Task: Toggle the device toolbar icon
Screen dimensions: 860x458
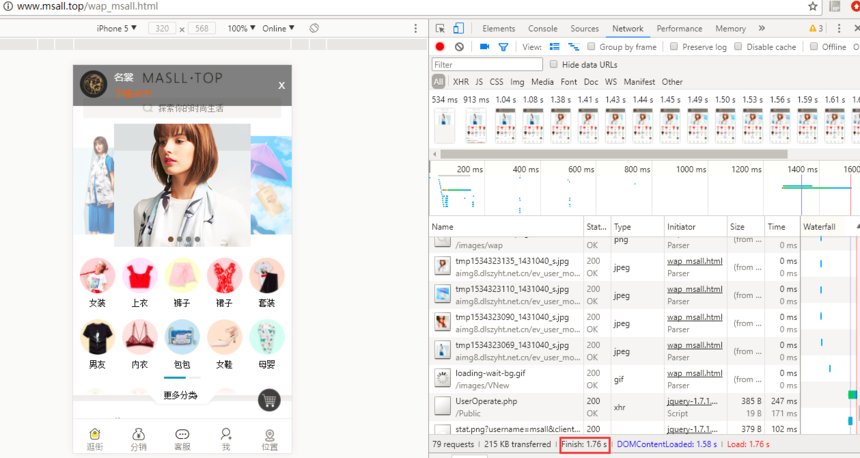Action: pos(460,29)
